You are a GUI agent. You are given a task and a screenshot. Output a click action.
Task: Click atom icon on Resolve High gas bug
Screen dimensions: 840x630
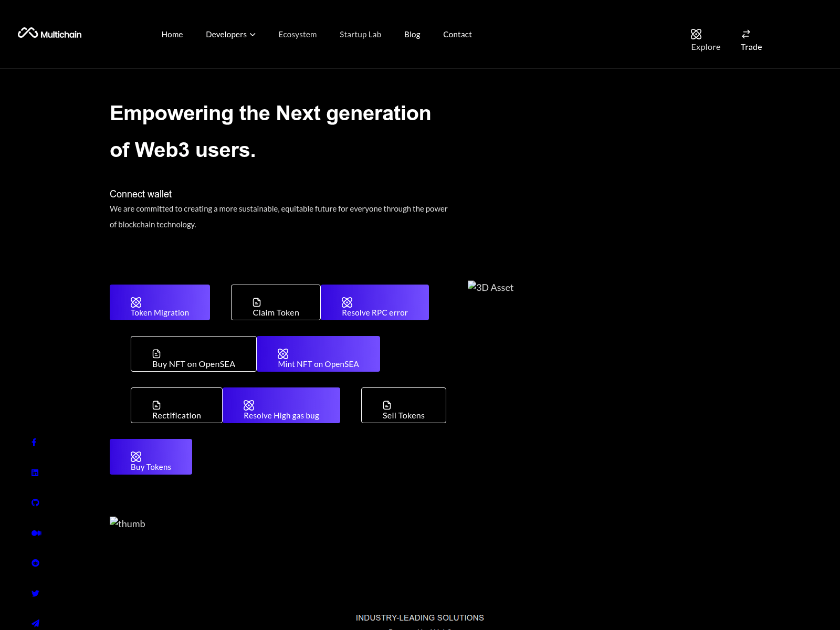249,405
